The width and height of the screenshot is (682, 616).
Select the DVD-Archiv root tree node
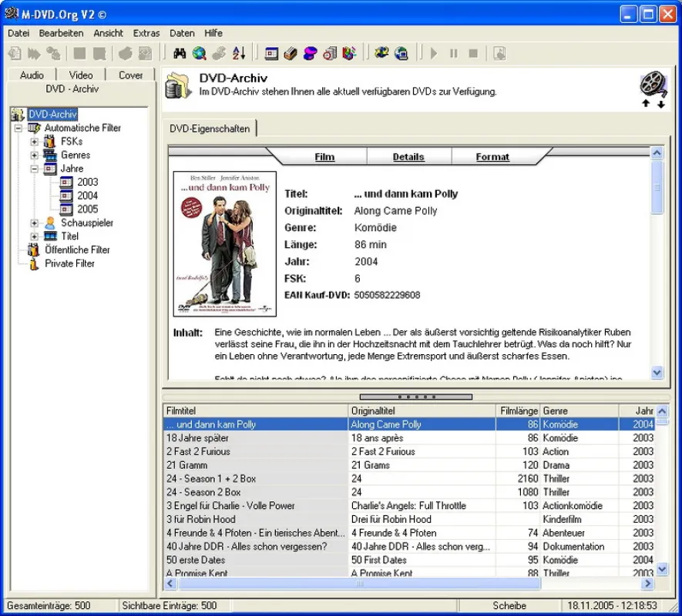pyautogui.click(x=52, y=114)
